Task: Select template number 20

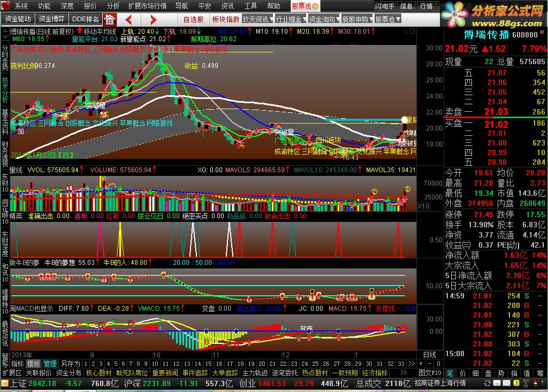Action: point(262,364)
